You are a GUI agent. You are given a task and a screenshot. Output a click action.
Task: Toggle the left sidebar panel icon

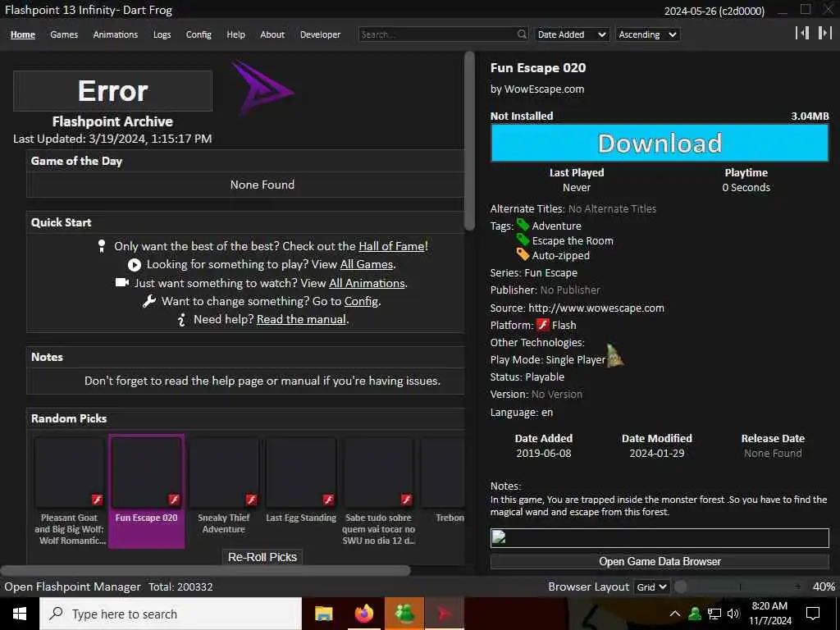tap(802, 33)
